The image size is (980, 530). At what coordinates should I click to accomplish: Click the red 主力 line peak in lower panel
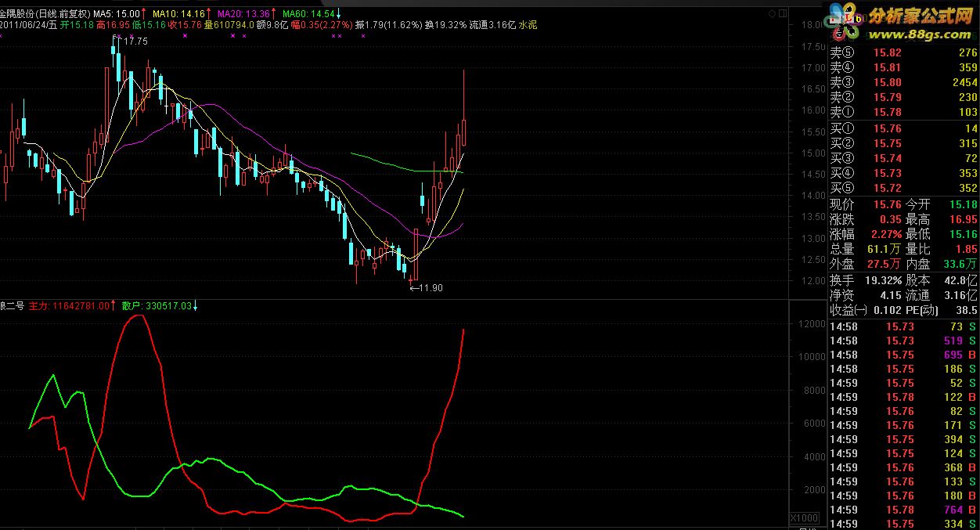[x=139, y=316]
